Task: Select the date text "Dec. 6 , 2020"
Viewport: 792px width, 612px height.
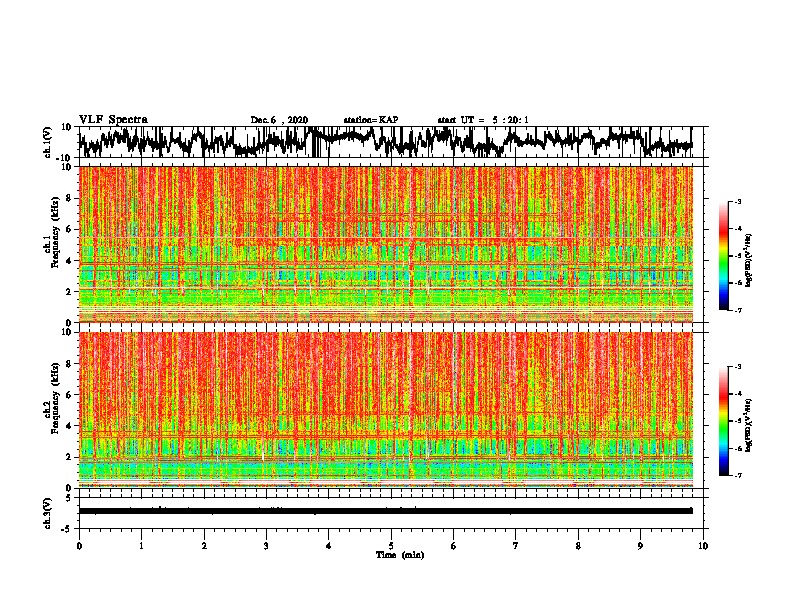Action: (279, 120)
